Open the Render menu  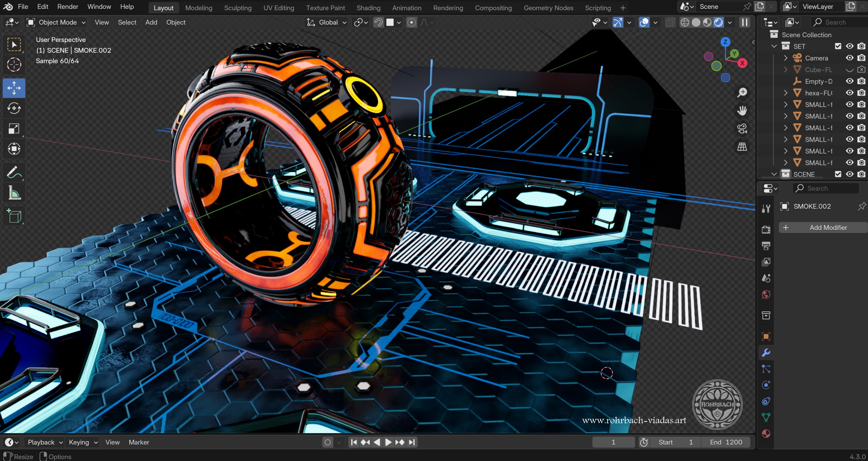(x=67, y=6)
